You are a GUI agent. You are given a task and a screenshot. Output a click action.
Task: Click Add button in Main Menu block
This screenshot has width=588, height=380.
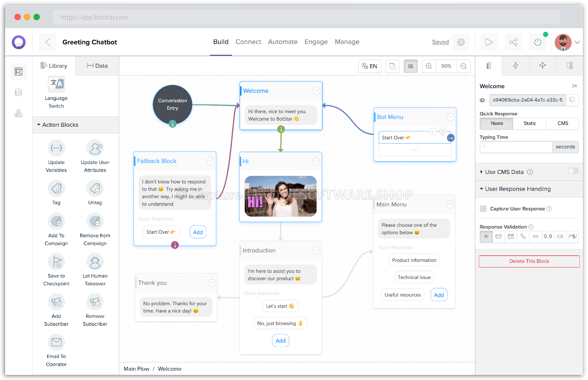(x=439, y=295)
